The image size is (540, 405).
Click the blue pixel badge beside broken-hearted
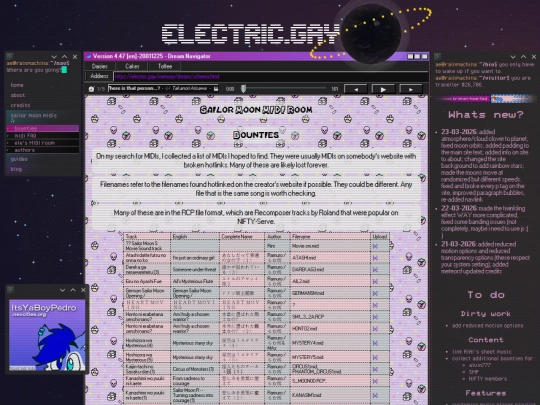(513, 99)
